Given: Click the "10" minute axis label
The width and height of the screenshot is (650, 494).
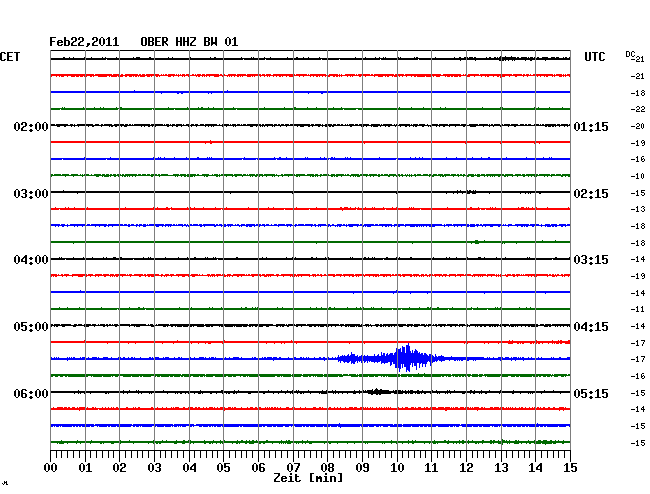Looking at the screenshot, I should coord(397,468).
